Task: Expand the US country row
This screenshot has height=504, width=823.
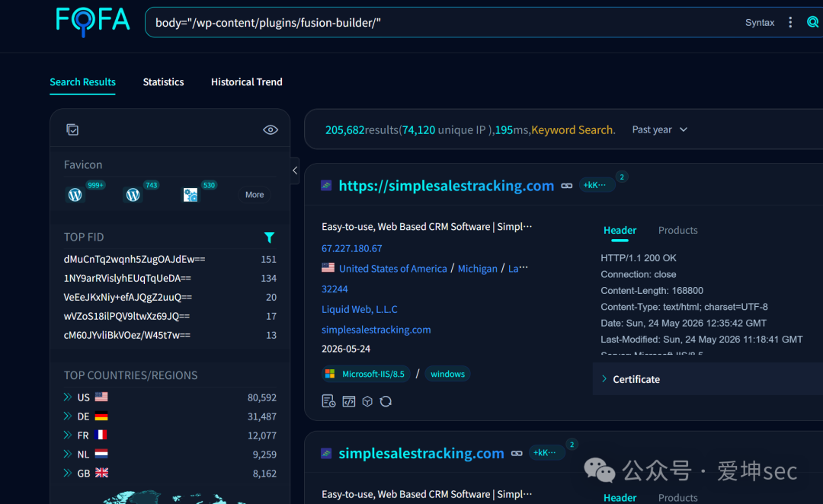Action: tap(67, 397)
